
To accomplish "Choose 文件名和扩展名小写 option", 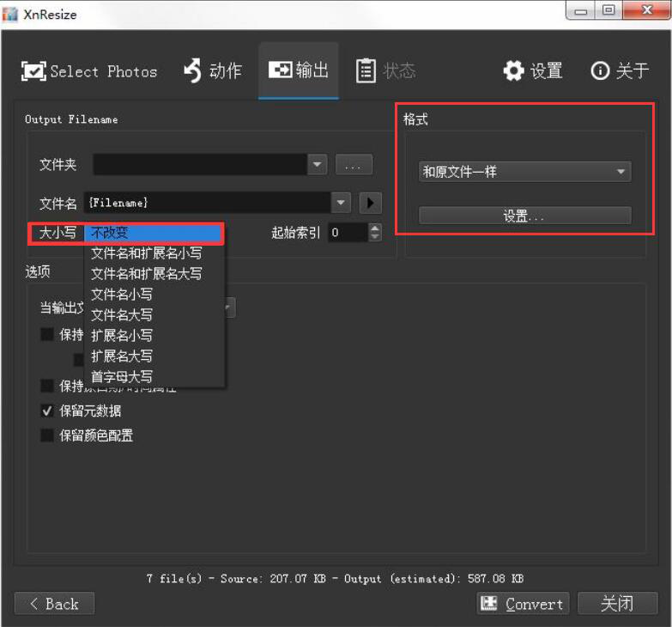I will point(154,253).
